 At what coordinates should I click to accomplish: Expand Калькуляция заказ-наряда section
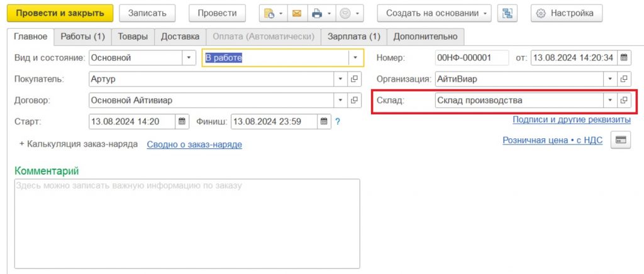point(79,144)
